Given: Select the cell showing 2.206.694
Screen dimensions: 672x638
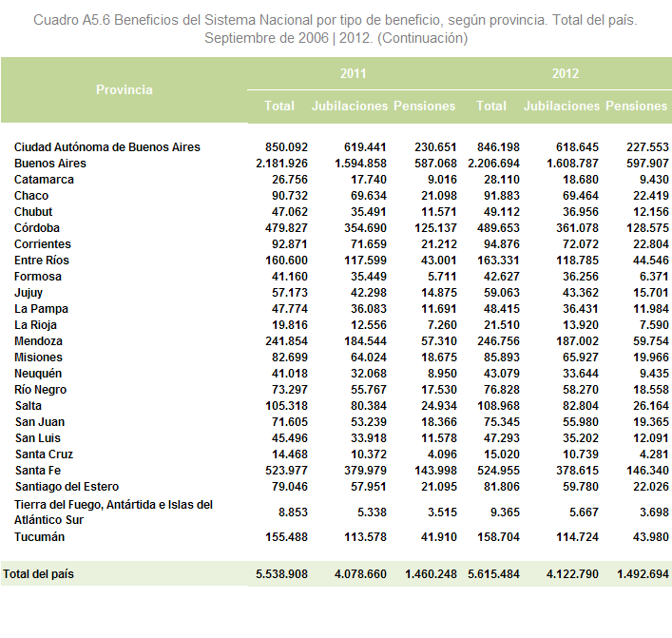Looking at the screenshot, I should pyautogui.click(x=493, y=164).
